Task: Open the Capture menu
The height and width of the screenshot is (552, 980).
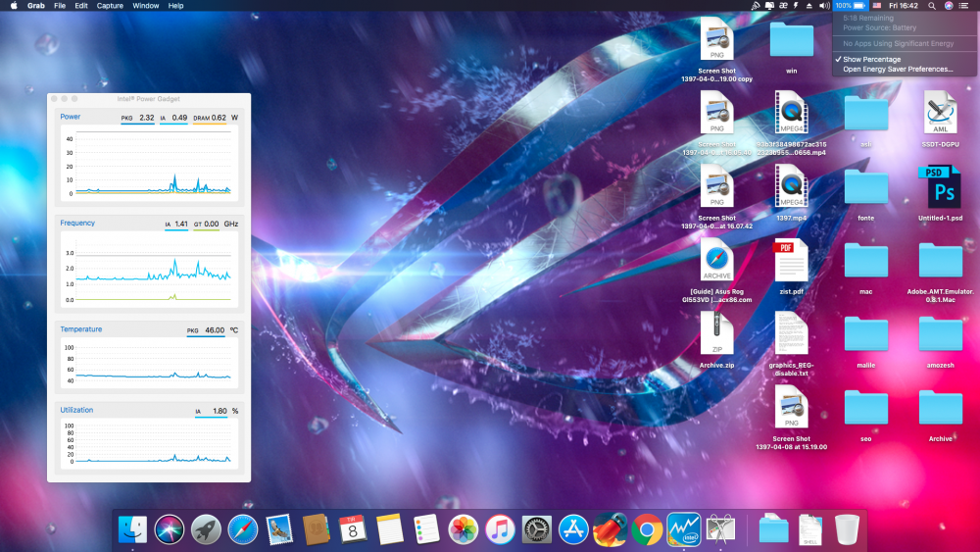Action: click(110, 6)
